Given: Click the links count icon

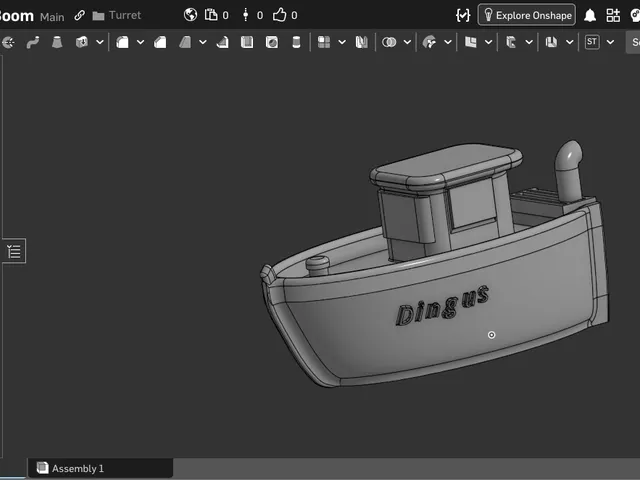Looking at the screenshot, I should tap(245, 15).
